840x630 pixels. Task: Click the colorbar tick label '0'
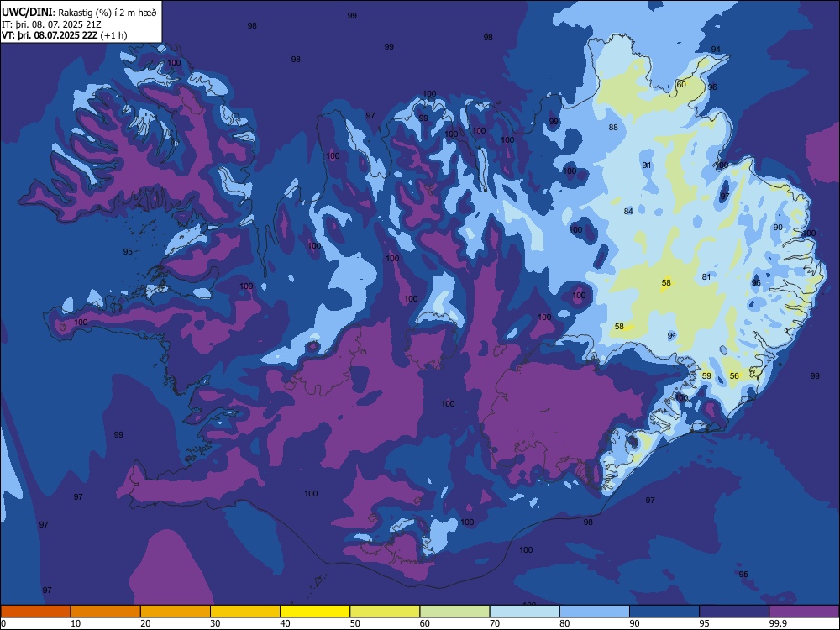pyautogui.click(x=3, y=623)
